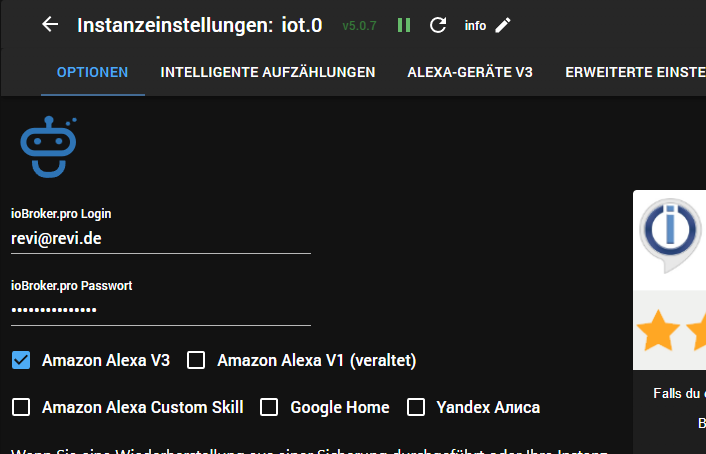Enable Amazon Alexa V1 (veraltet)
706x454 pixels.
tap(196, 360)
